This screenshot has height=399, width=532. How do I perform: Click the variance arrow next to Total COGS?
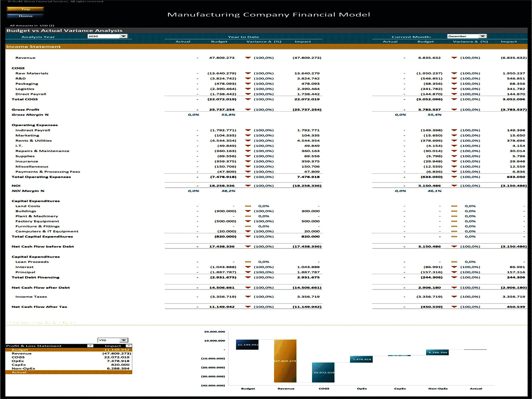pyautogui.click(x=249, y=99)
